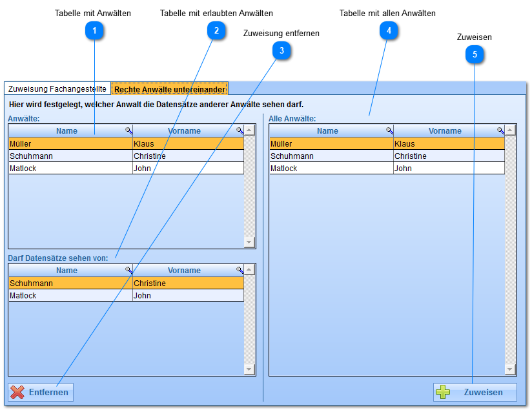Click search icon in Anwälte Vorname column header
The image size is (532, 412).
point(240,130)
